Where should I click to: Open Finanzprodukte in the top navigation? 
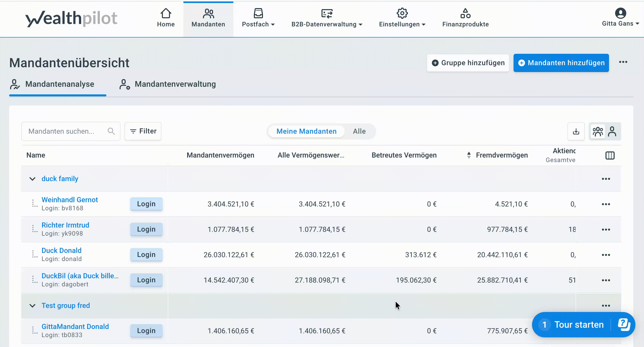pyautogui.click(x=465, y=18)
